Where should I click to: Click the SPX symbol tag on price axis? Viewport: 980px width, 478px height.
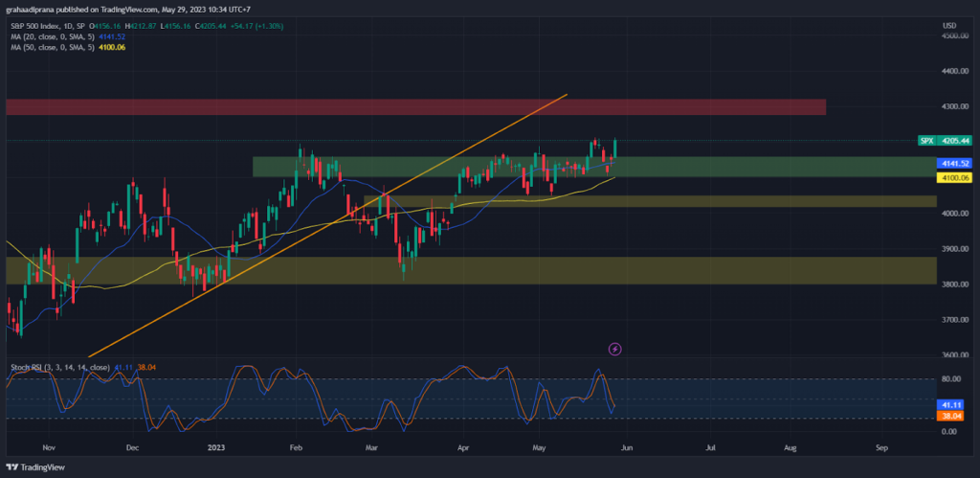tap(926, 141)
